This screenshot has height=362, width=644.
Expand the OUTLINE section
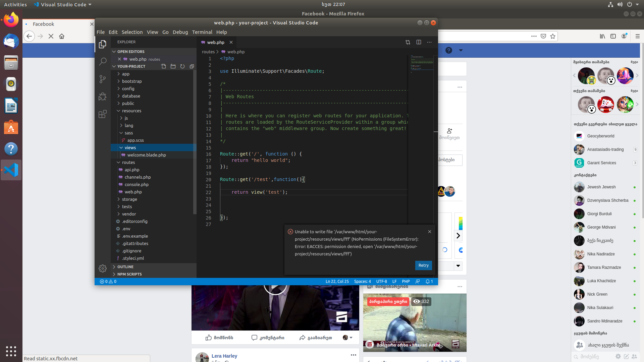tap(125, 267)
